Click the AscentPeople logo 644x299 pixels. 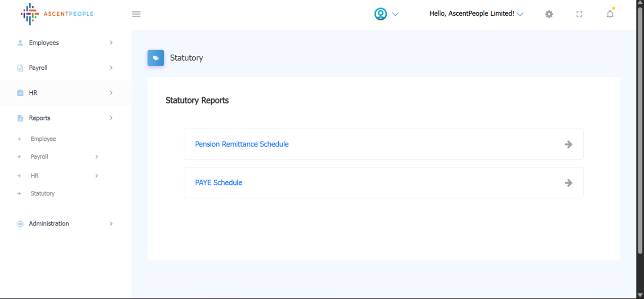click(x=57, y=14)
